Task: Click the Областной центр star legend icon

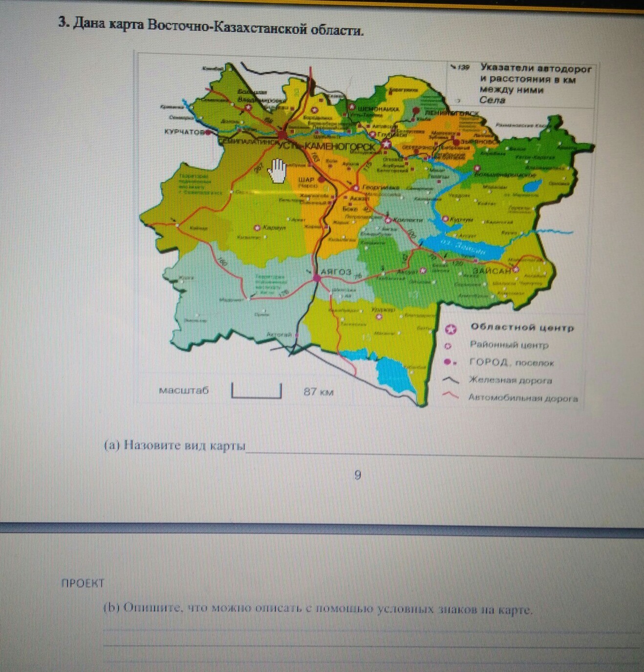Action: pos(451,329)
